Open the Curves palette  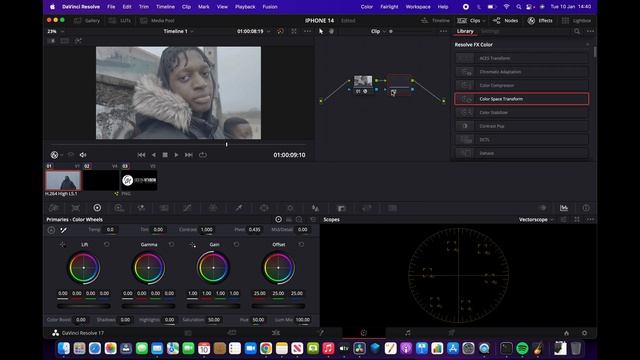pyautogui.click(x=187, y=208)
